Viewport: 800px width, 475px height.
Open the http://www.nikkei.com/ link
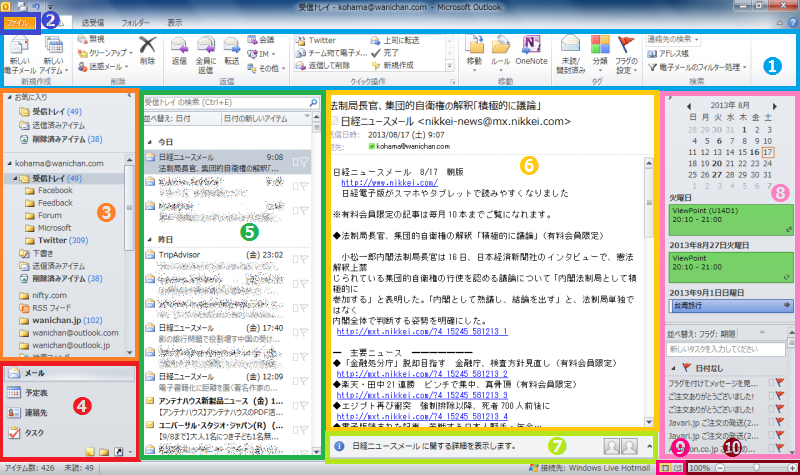tap(389, 183)
